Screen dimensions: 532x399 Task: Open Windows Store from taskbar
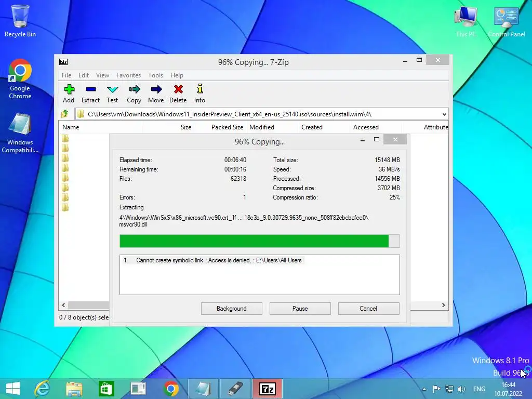[x=106, y=389]
